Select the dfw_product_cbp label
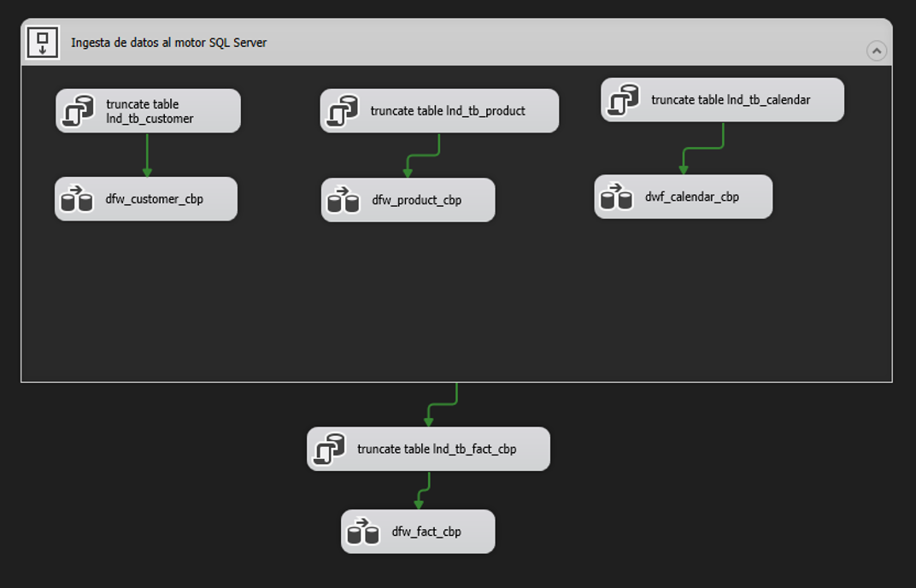The height and width of the screenshot is (588, 916). (x=416, y=201)
